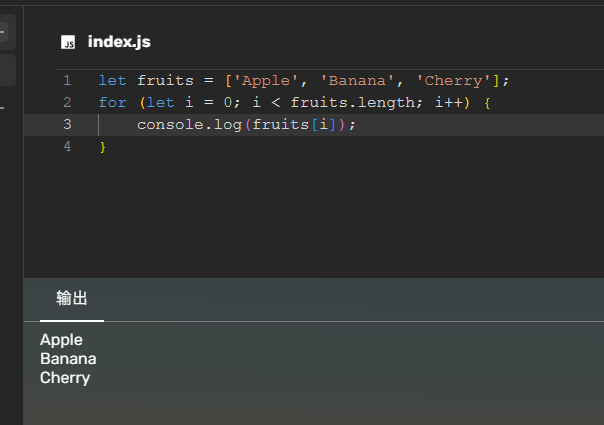The height and width of the screenshot is (425, 604).
Task: Click the Apple line in the output panel
Action: tap(61, 340)
